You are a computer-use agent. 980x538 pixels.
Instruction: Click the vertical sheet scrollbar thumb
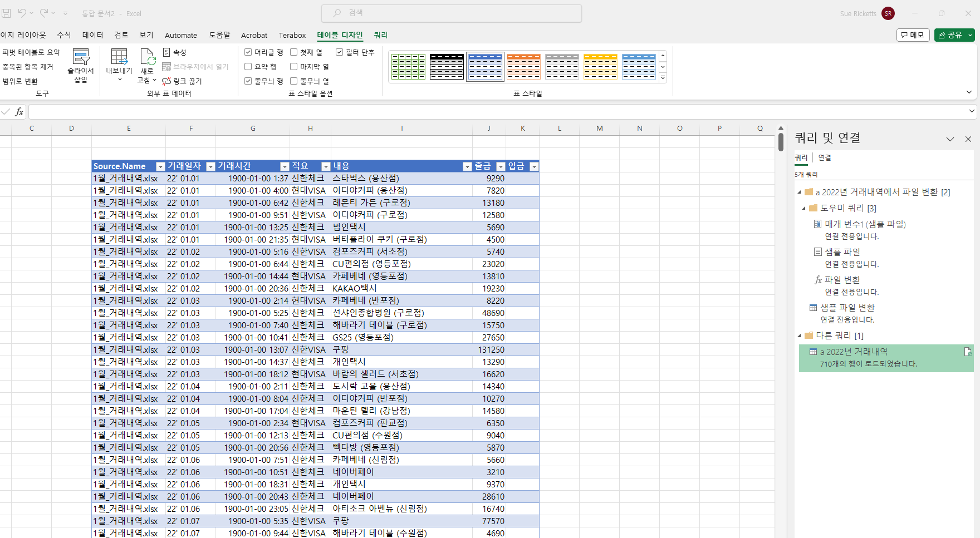click(x=781, y=141)
